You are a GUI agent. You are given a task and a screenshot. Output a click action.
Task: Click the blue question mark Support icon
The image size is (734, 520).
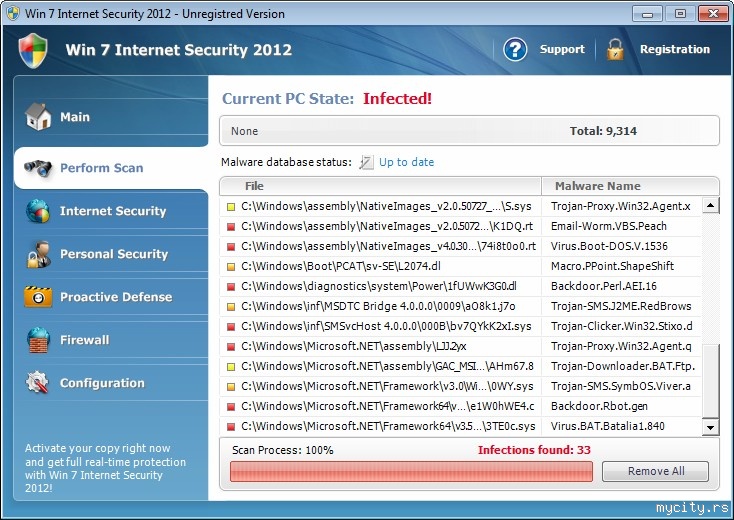515,49
